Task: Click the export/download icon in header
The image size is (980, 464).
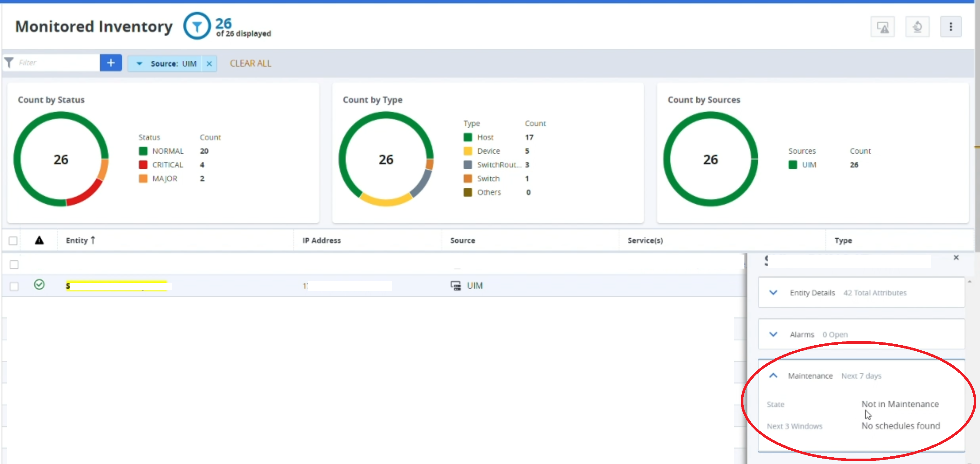Action: point(917,27)
